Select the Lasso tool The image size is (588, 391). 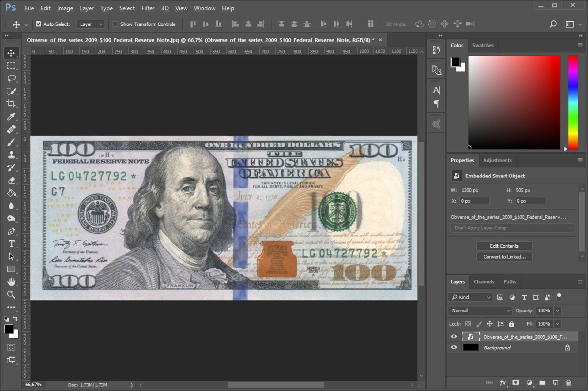[x=11, y=78]
